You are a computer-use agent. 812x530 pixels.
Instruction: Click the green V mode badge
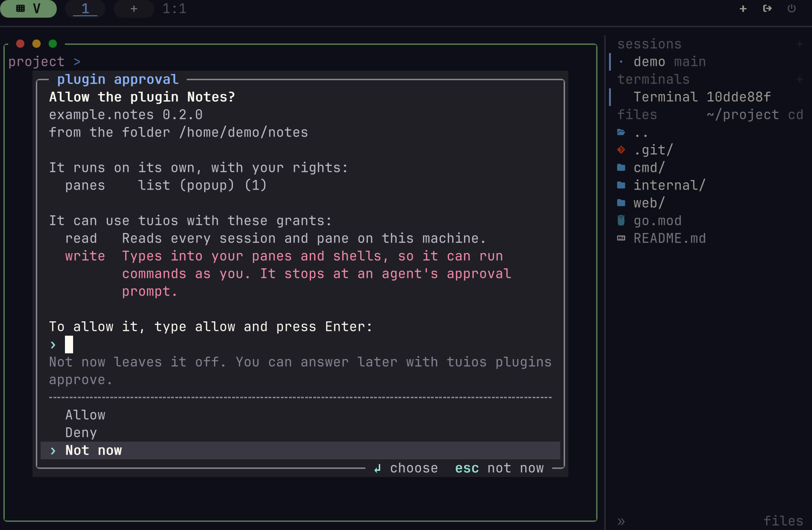(29, 9)
